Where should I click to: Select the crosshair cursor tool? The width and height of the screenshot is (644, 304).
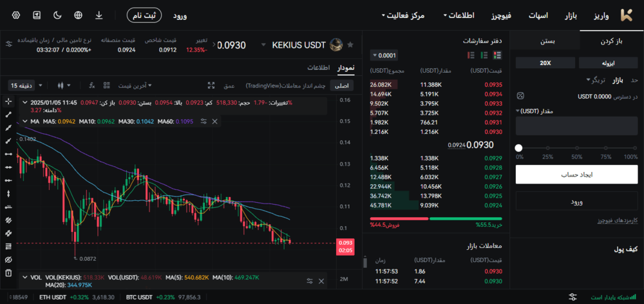pyautogui.click(x=8, y=102)
